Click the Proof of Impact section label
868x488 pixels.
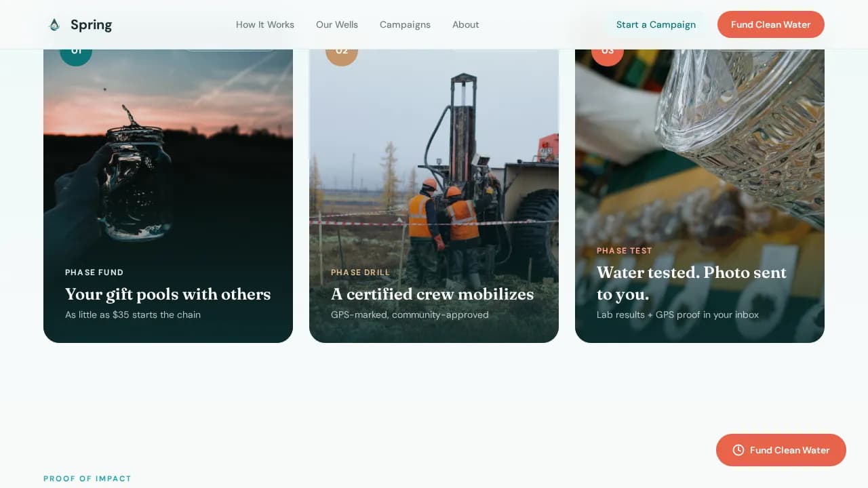tap(87, 479)
